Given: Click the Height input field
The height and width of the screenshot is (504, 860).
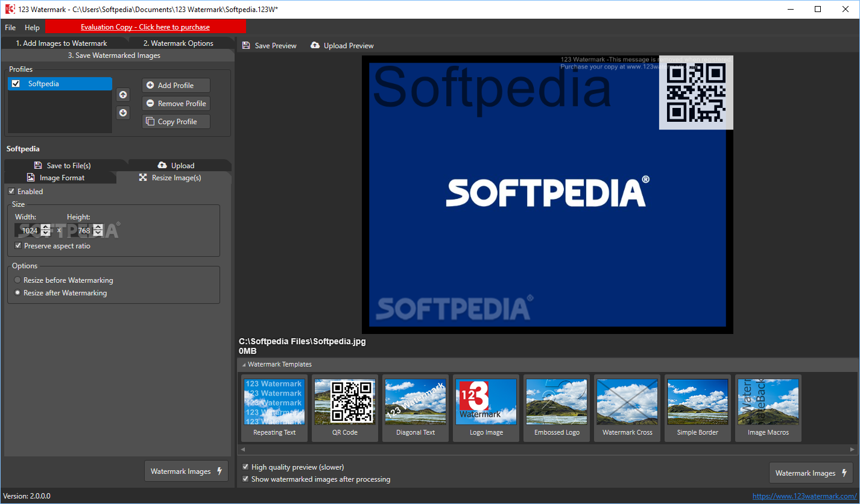Looking at the screenshot, I should point(80,230).
